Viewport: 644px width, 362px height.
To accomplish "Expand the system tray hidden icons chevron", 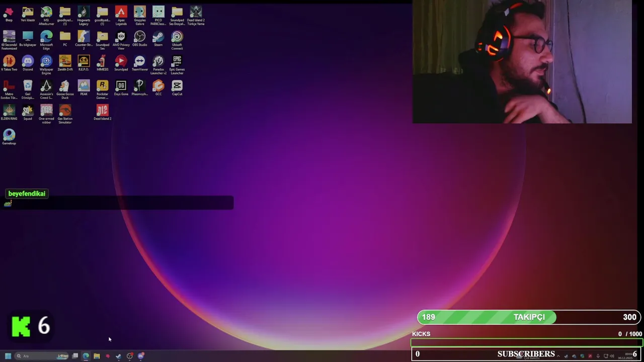I will pyautogui.click(x=558, y=356).
